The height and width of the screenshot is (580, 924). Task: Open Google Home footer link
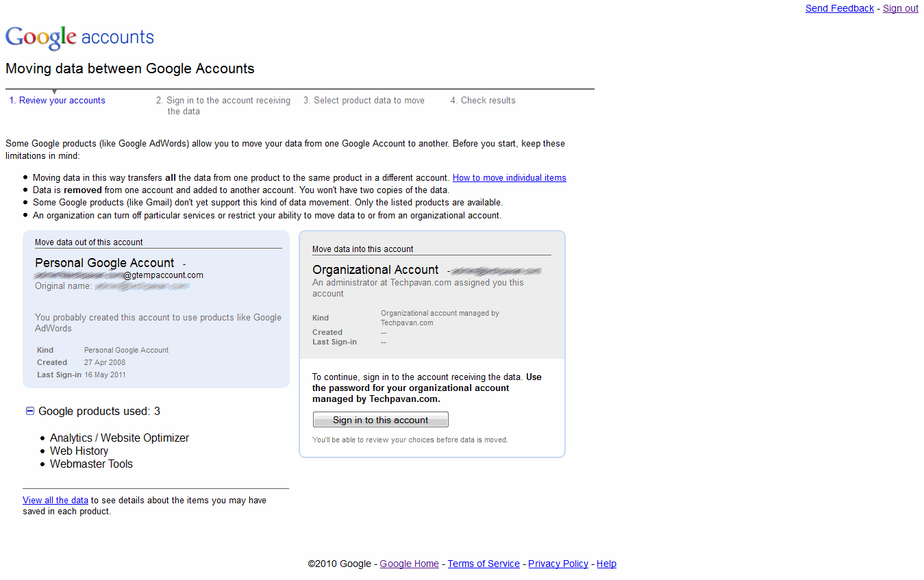pos(409,564)
